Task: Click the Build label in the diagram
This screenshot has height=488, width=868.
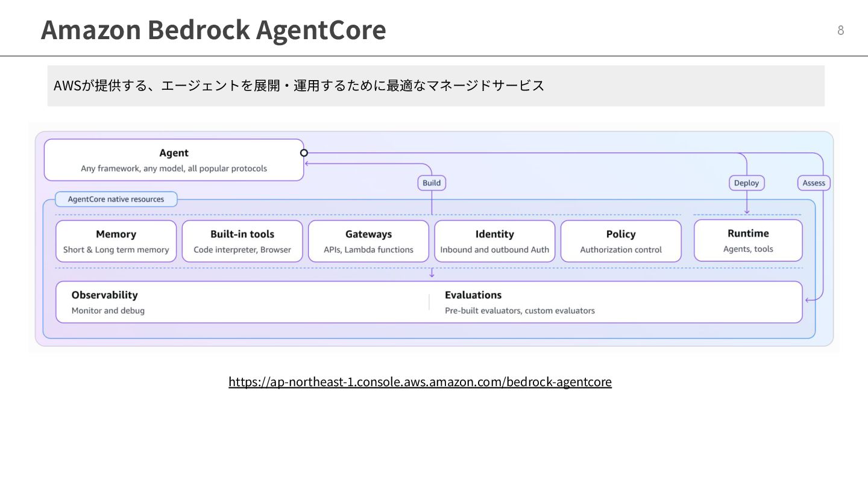Action: 432,183
